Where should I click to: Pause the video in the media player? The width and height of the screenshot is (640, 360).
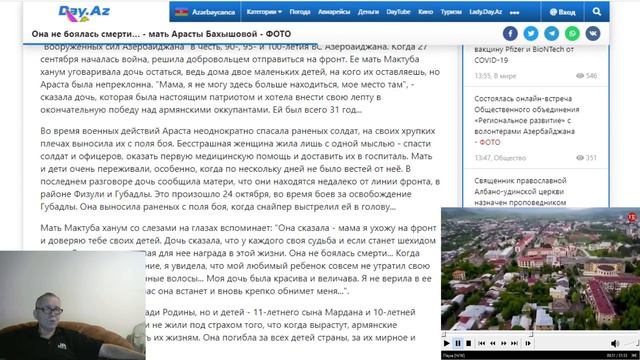pyautogui.click(x=458, y=343)
